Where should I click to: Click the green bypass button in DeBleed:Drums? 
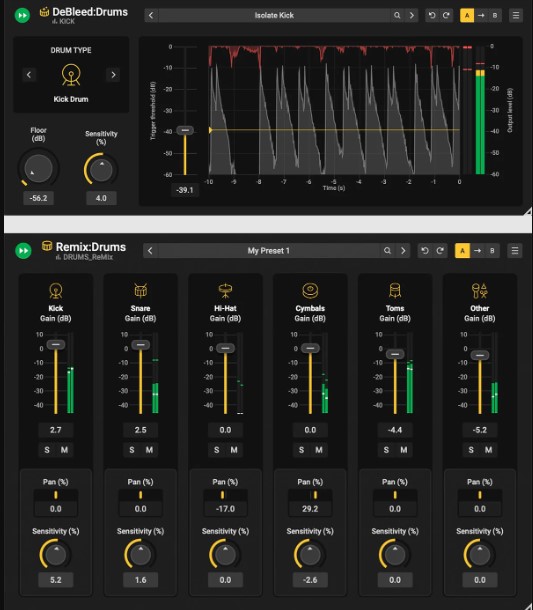click(22, 16)
